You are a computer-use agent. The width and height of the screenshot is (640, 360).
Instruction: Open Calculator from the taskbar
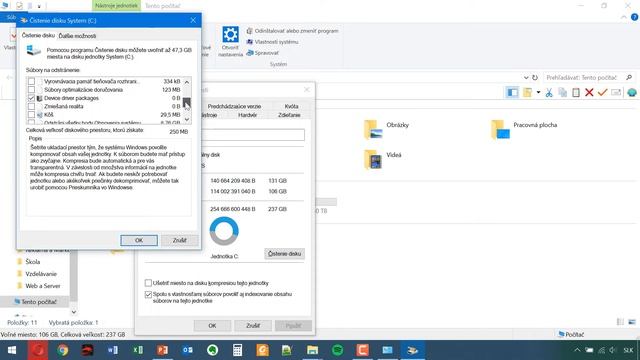click(x=237, y=350)
